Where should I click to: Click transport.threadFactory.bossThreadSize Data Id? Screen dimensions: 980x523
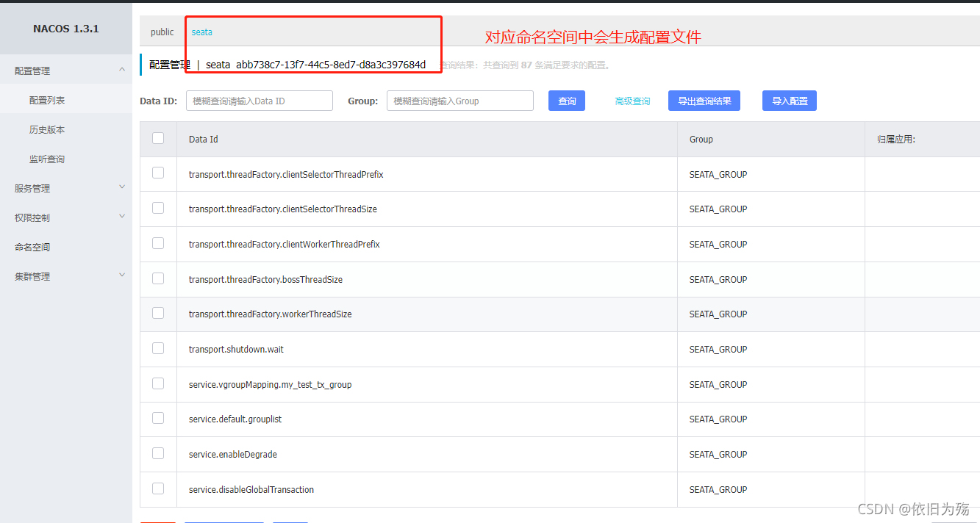265,280
